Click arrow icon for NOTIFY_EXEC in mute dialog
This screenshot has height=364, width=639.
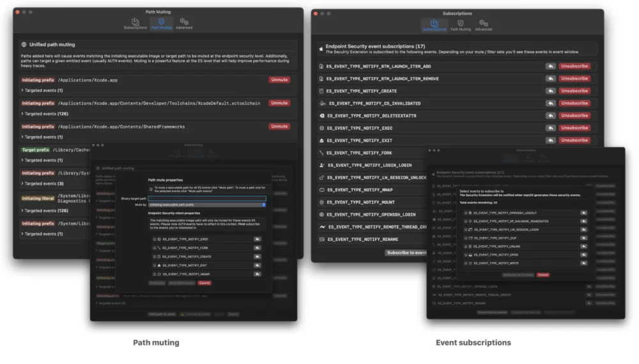(257, 239)
